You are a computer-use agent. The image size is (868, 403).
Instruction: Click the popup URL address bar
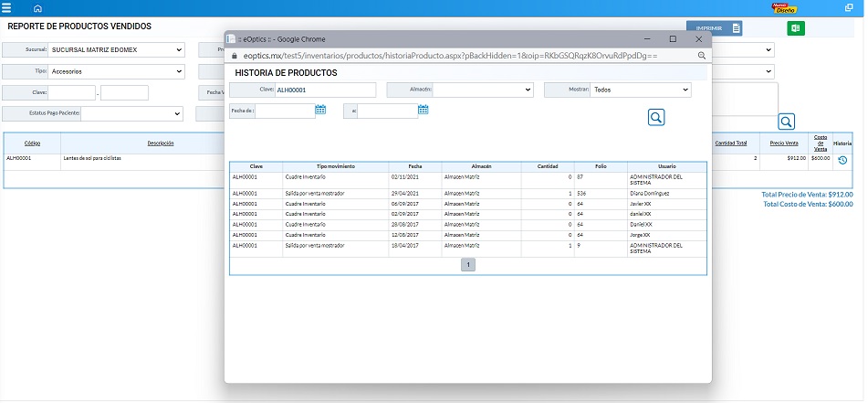(450, 56)
